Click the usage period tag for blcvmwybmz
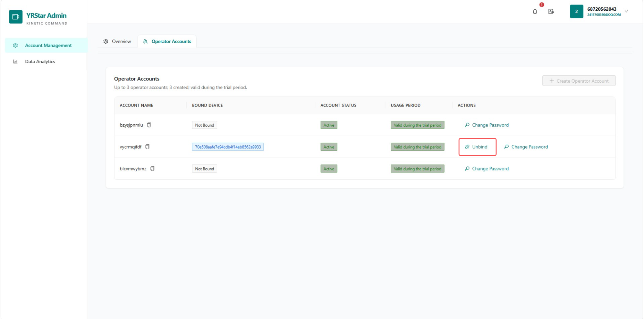This screenshot has width=644, height=319. [417, 169]
